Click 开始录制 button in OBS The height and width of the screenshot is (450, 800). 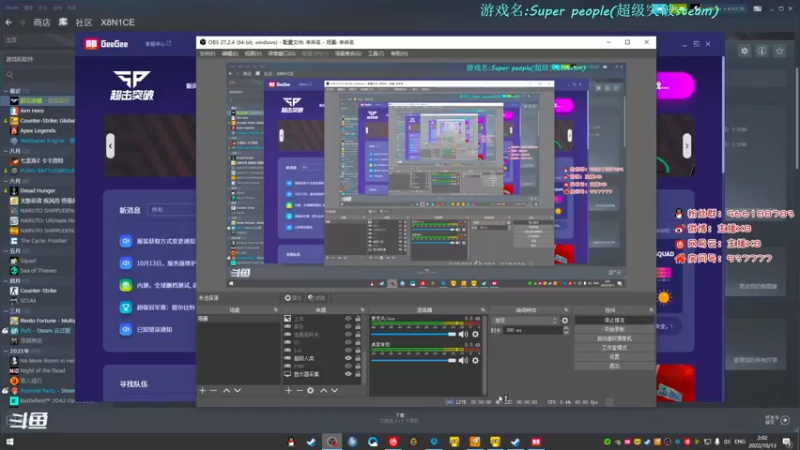[614, 330]
